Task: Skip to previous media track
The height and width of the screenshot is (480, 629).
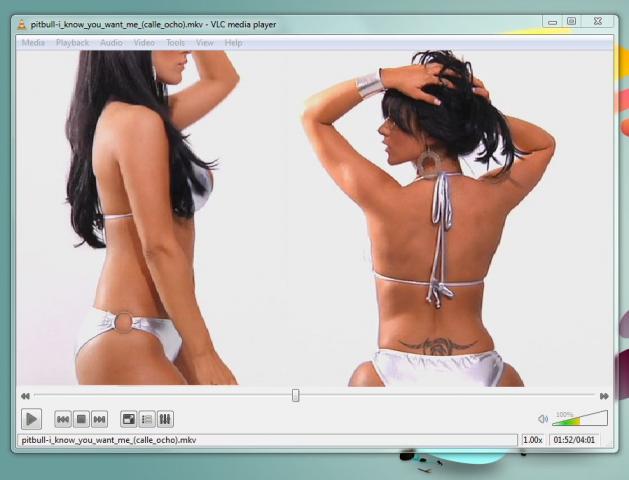Action: (63, 419)
